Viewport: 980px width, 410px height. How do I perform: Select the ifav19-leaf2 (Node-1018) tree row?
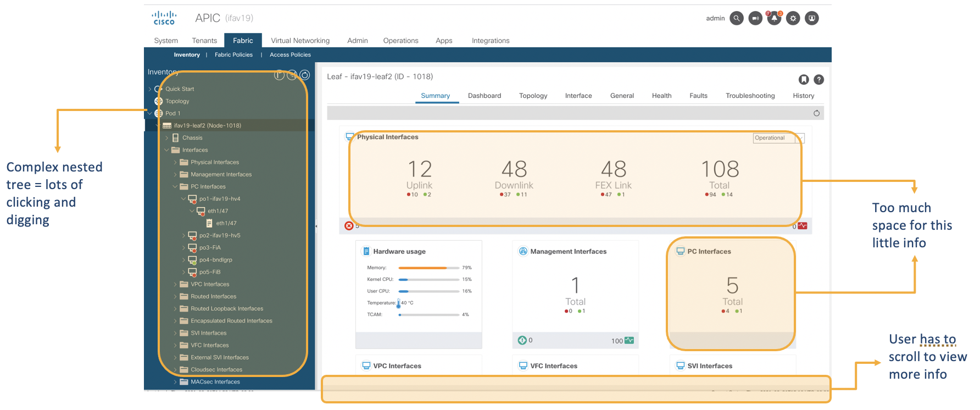point(230,125)
